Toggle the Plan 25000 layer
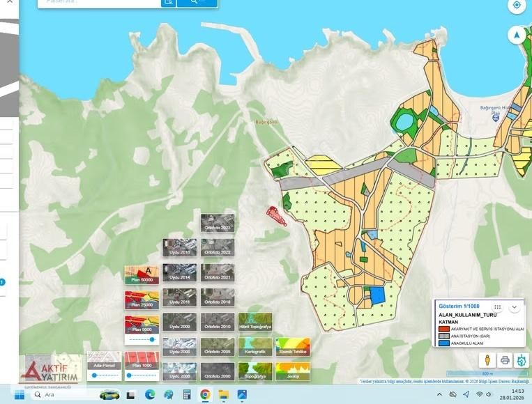Screen dimensions: 532x404 (x=142, y=300)
